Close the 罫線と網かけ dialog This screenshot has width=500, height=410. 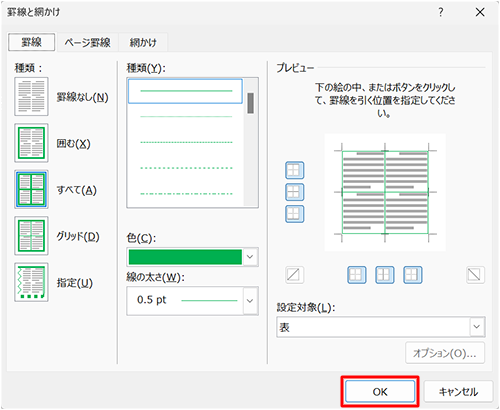point(480,12)
